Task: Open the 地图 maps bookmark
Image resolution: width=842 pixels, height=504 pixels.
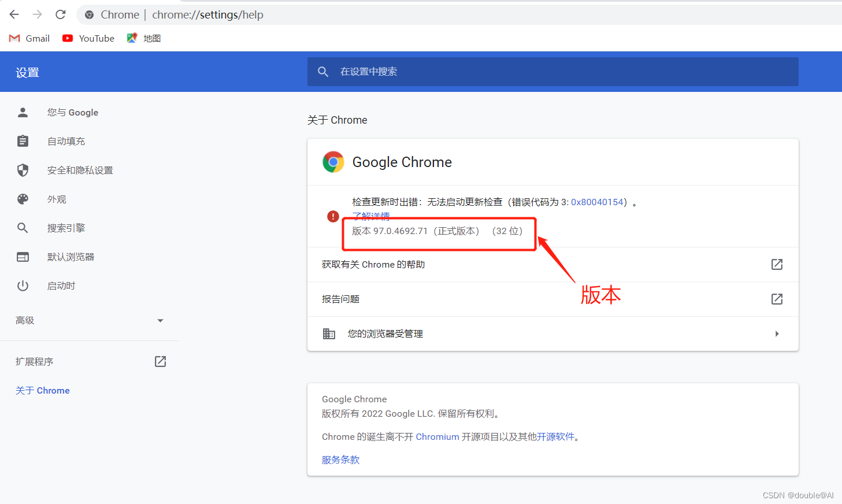Action: pos(144,38)
